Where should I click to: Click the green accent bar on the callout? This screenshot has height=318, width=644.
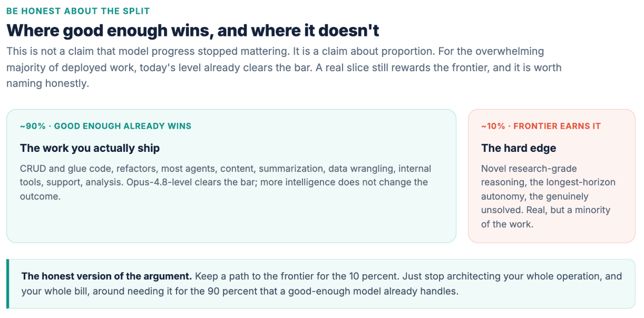(x=8, y=284)
